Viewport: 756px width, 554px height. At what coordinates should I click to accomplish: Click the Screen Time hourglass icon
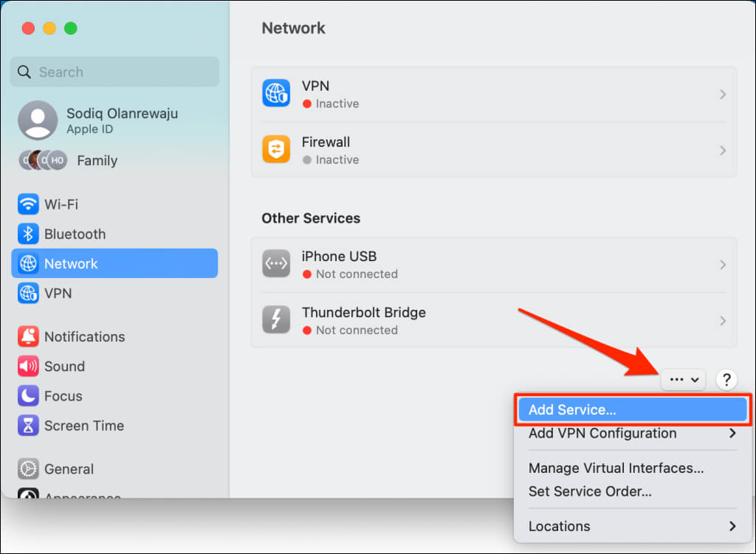tap(28, 426)
